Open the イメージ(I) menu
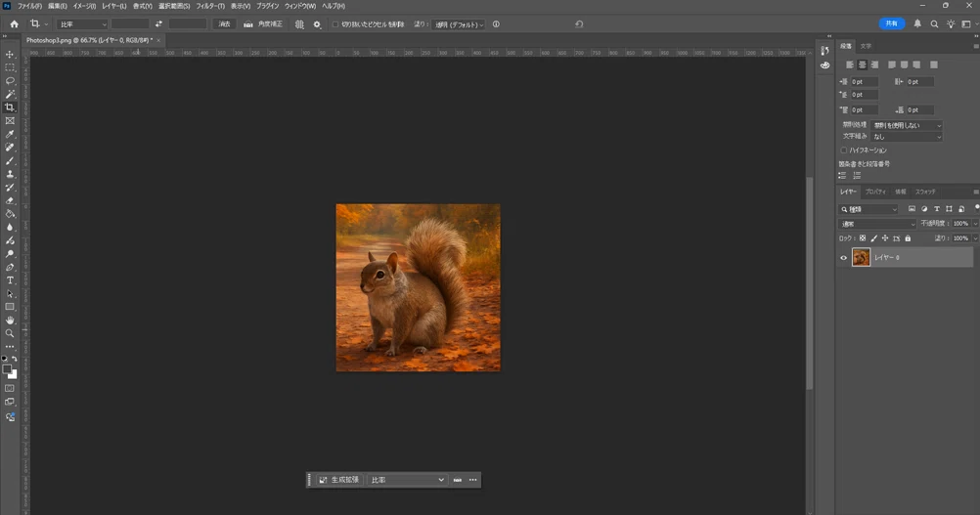This screenshot has height=515, width=980. pyautogui.click(x=84, y=6)
